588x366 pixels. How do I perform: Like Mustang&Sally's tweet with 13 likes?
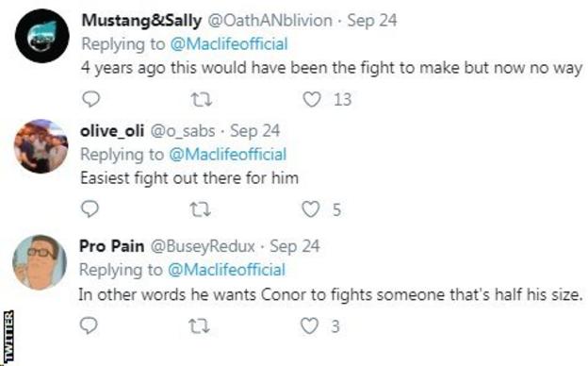pyautogui.click(x=312, y=99)
